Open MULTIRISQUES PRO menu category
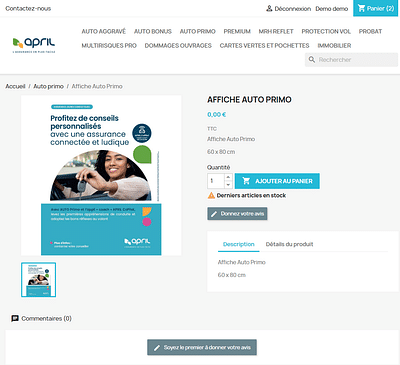This screenshot has height=365, width=400. click(x=109, y=45)
